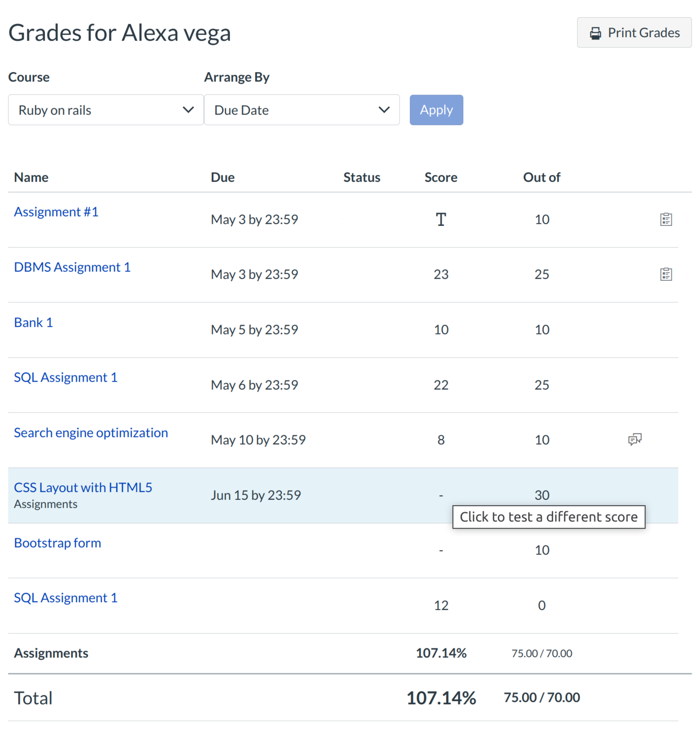This screenshot has height=732, width=700.
Task: Open the DBMS Assignment 1 link
Action: coord(72,267)
